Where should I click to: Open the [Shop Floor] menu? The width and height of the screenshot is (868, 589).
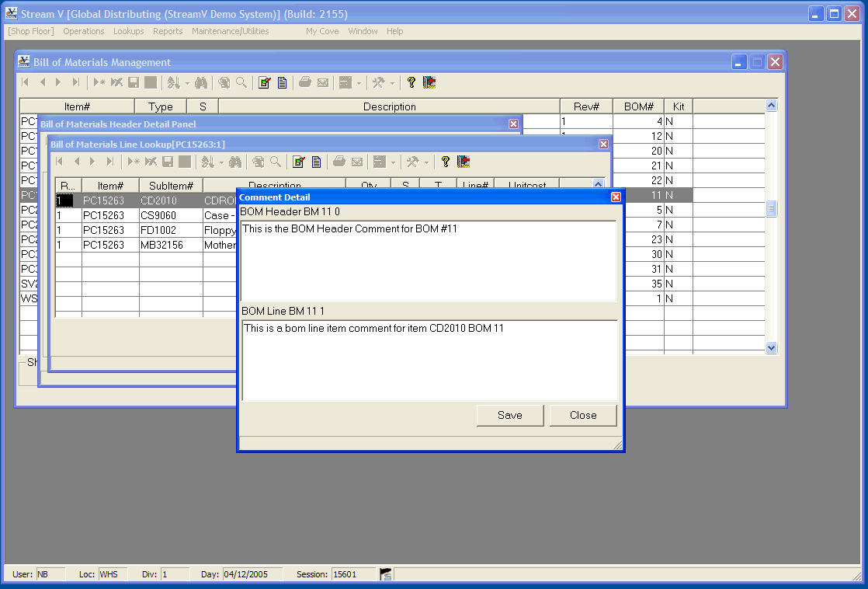[x=31, y=32]
